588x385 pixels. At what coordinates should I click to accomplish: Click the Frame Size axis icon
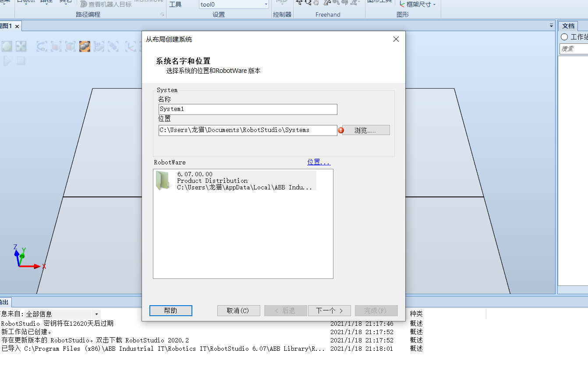(402, 4)
